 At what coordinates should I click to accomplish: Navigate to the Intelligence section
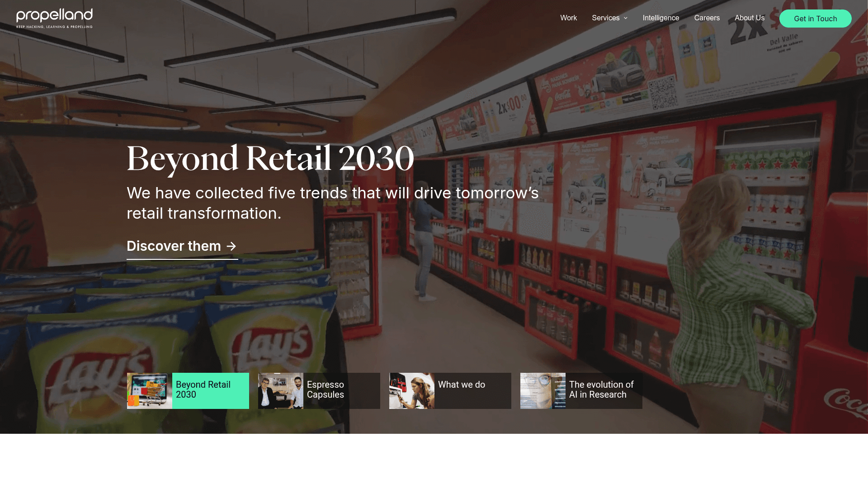click(660, 18)
